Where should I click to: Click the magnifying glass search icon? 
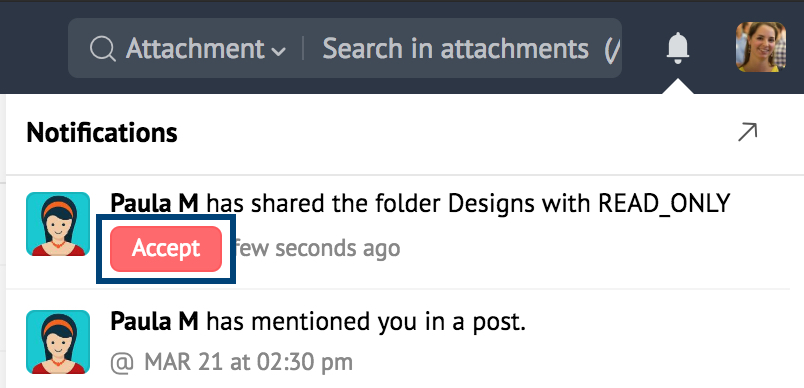103,49
